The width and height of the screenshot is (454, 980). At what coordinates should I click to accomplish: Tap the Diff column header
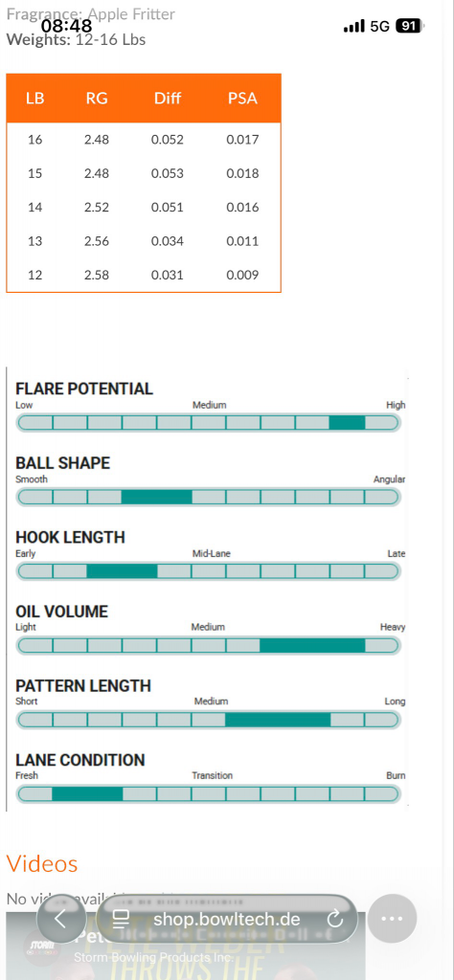[x=168, y=99]
